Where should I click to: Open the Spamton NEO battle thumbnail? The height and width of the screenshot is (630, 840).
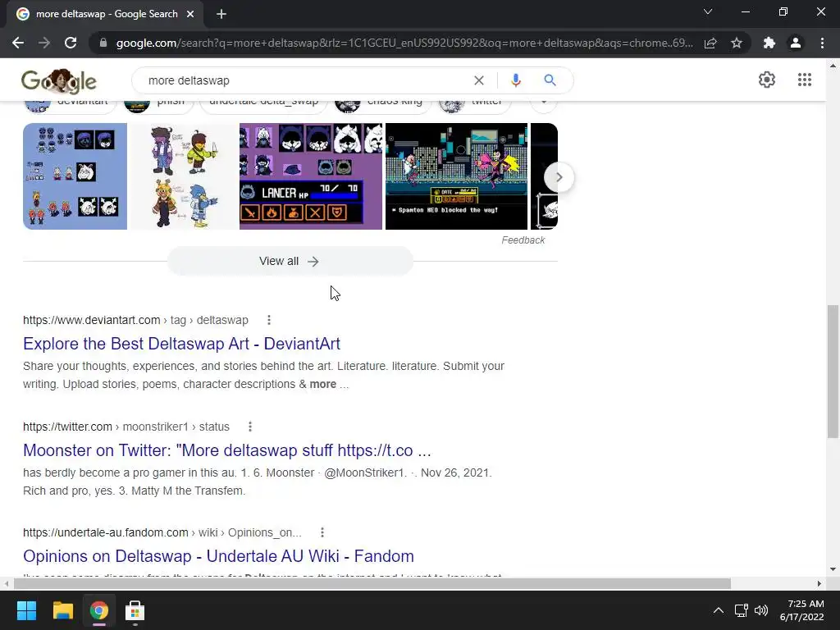pos(456,176)
